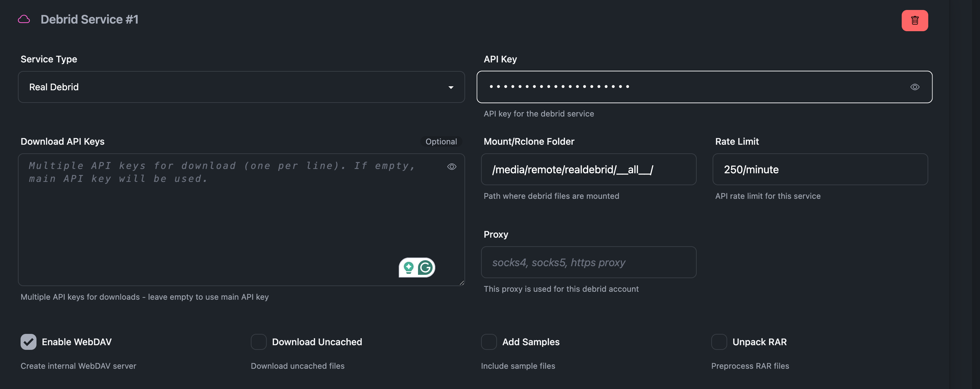Screen dimensions: 980x389
Task: Click the Grammarly G icon in textarea
Action: point(425,268)
